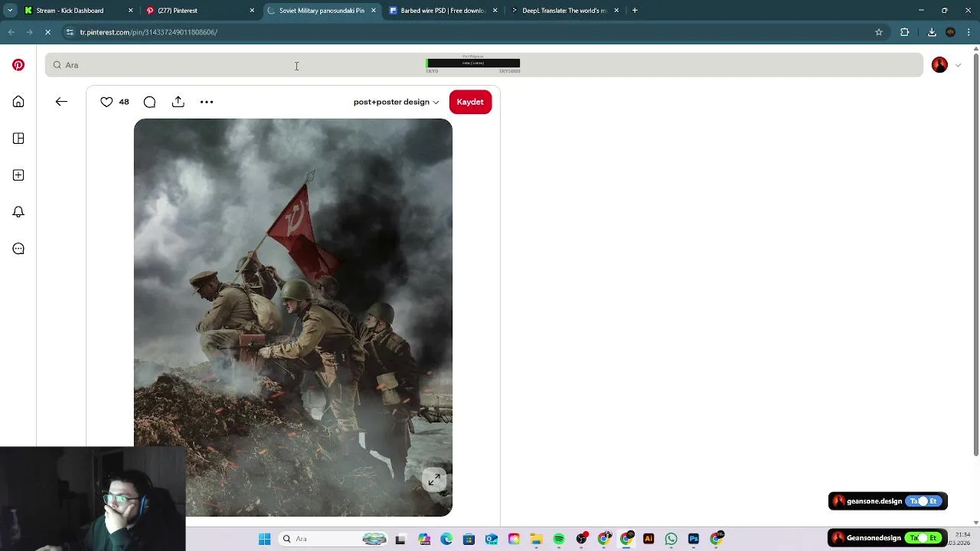The width and height of the screenshot is (980, 551).
Task: Open OBS Studio from the taskbar
Action: point(582,539)
